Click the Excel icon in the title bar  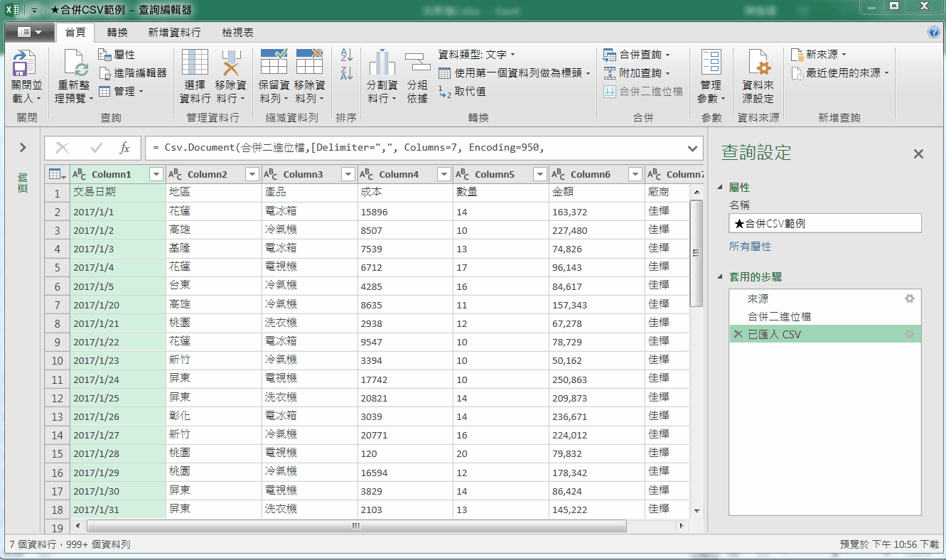click(x=12, y=10)
